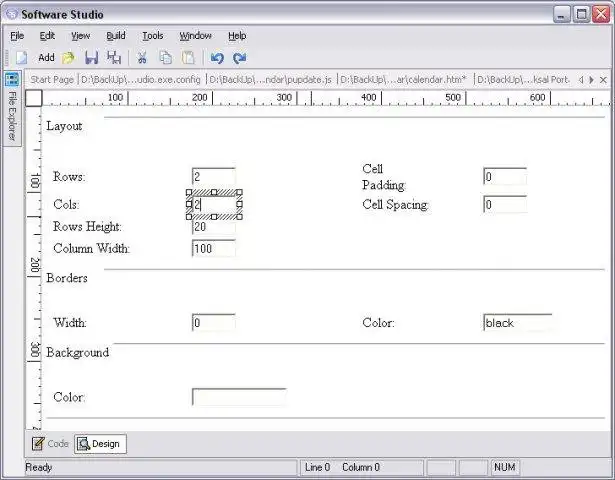The width and height of the screenshot is (615, 480).
Task: Switch to Design view
Action: pos(100,444)
